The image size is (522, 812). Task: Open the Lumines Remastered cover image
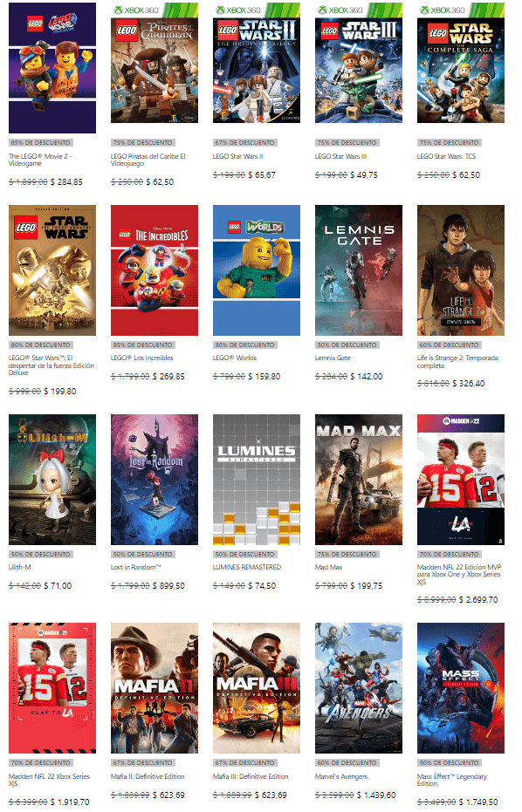pyautogui.click(x=256, y=480)
